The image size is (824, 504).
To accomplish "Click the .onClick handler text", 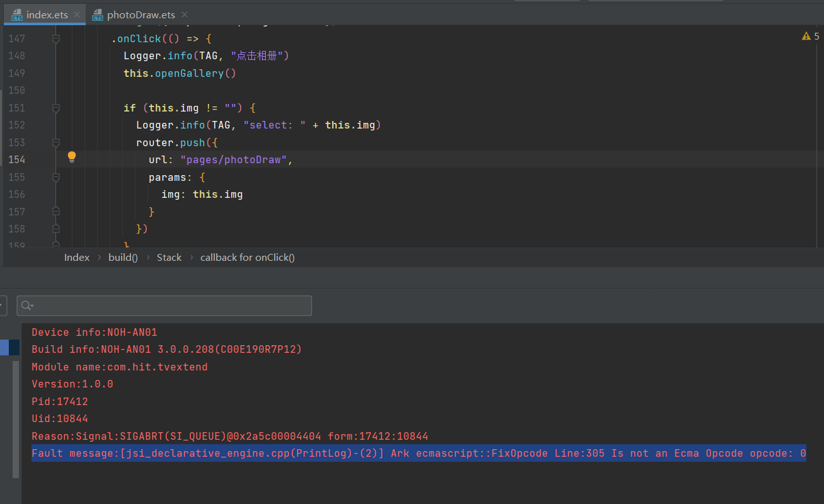I will (x=136, y=38).
